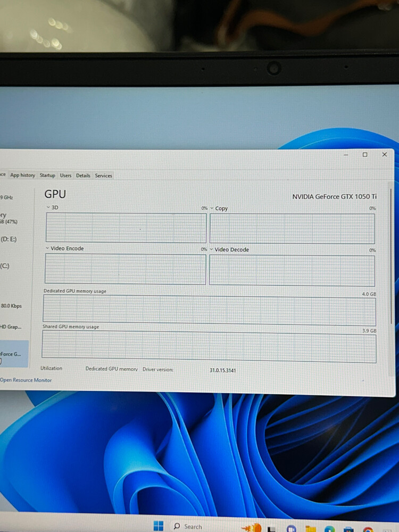
Task: Select the GeForce GPU item in sidebar
Action: click(14, 354)
